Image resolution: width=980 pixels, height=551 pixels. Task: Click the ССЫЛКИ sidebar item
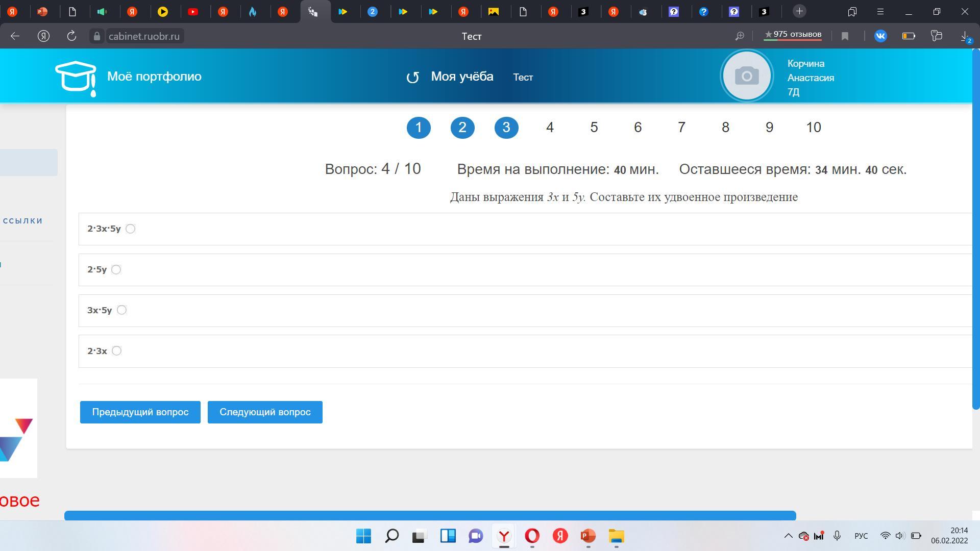pyautogui.click(x=23, y=221)
